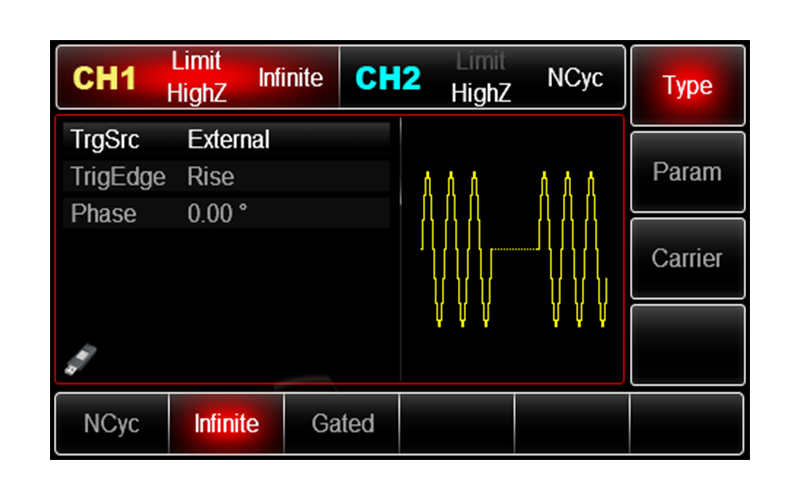Choose the Infinite burst mode softkey at bottom

(x=226, y=424)
